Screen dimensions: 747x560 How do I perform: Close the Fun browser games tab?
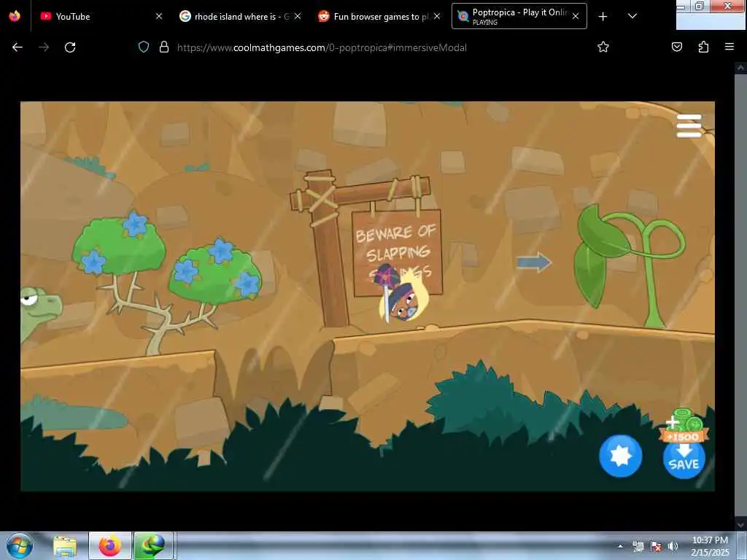pyautogui.click(x=437, y=16)
